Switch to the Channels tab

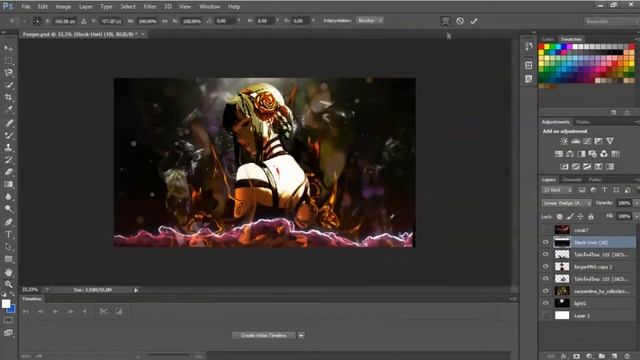click(571, 180)
